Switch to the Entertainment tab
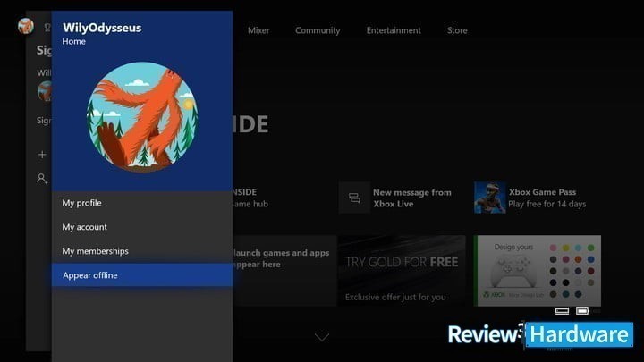The width and height of the screenshot is (644, 362). 394,30
